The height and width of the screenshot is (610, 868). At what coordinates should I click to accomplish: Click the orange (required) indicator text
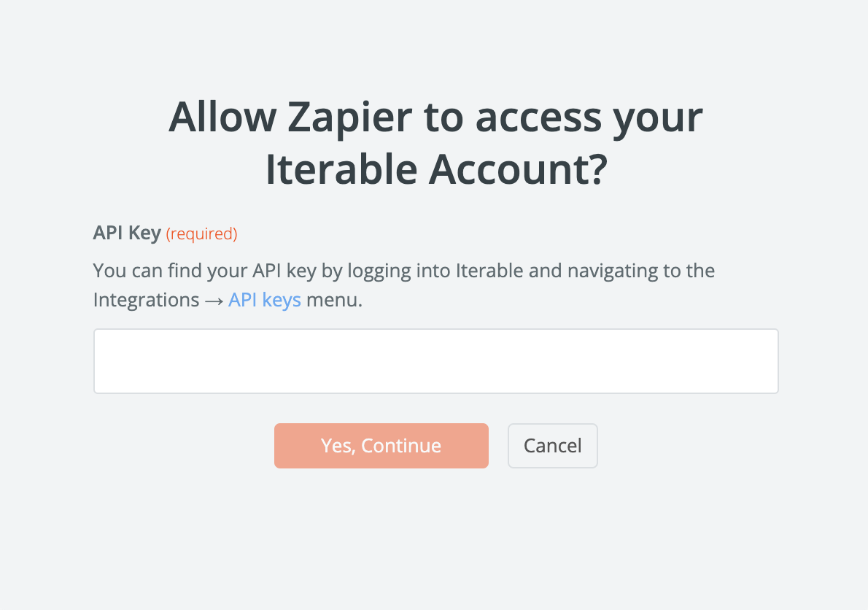pos(202,234)
